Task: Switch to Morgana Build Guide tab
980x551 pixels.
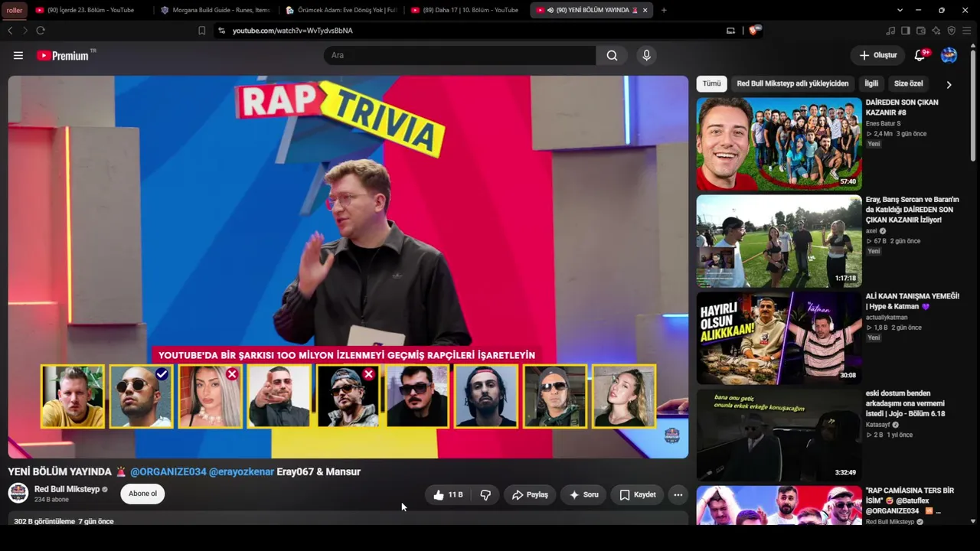Action: click(x=215, y=10)
